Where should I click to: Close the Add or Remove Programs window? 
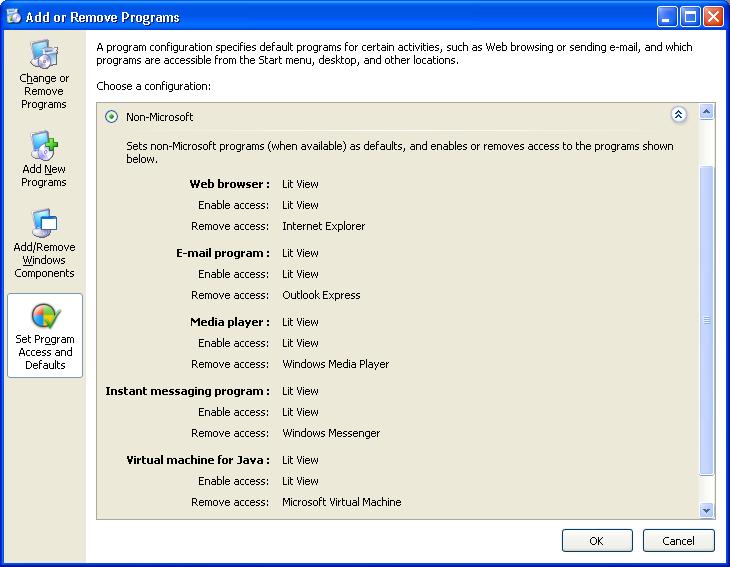(x=713, y=17)
